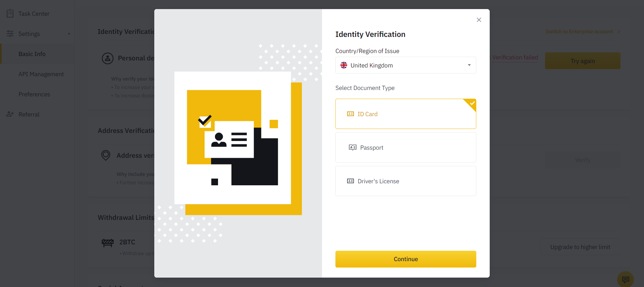
Task: Open Preferences in the sidebar
Action: [x=34, y=94]
